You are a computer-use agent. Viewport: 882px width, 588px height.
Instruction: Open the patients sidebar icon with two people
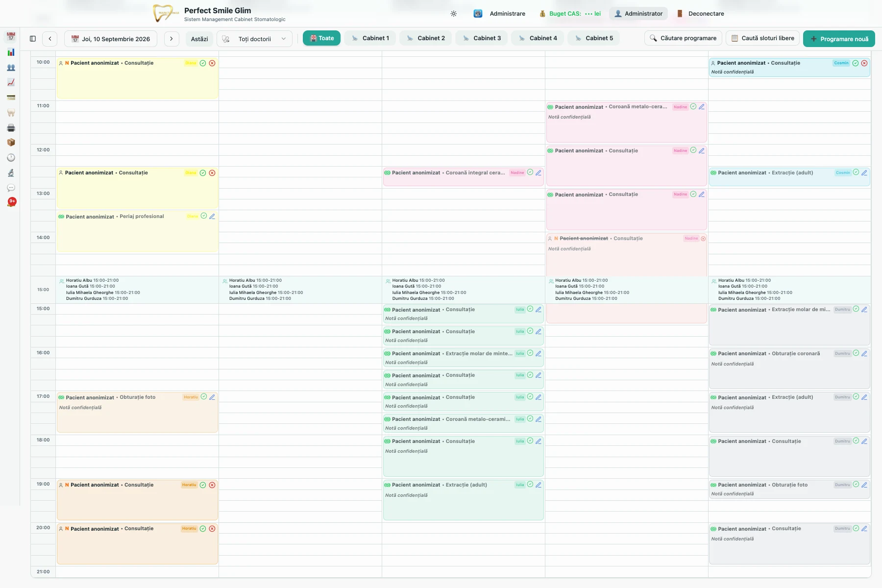tap(11, 68)
